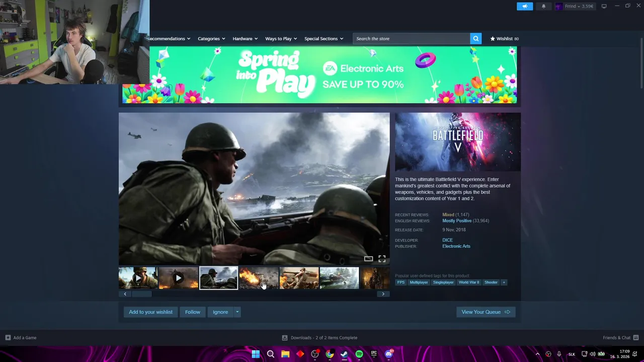644x362 pixels.
Task: Click the magnifier search button in store
Action: pos(475,39)
